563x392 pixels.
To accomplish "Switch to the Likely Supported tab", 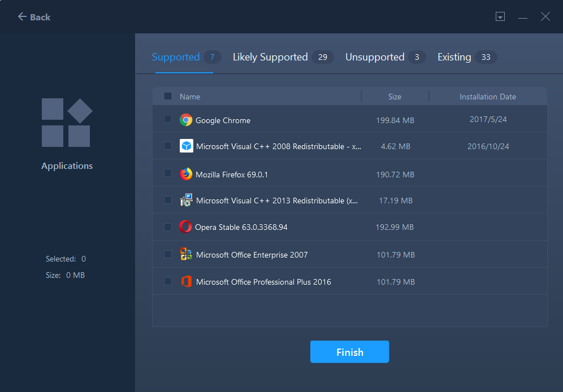I will (x=270, y=57).
